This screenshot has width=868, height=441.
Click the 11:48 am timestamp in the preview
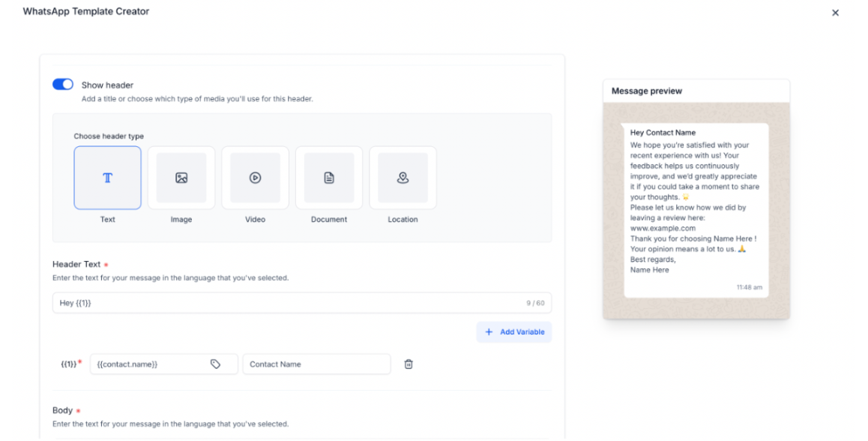coord(749,287)
